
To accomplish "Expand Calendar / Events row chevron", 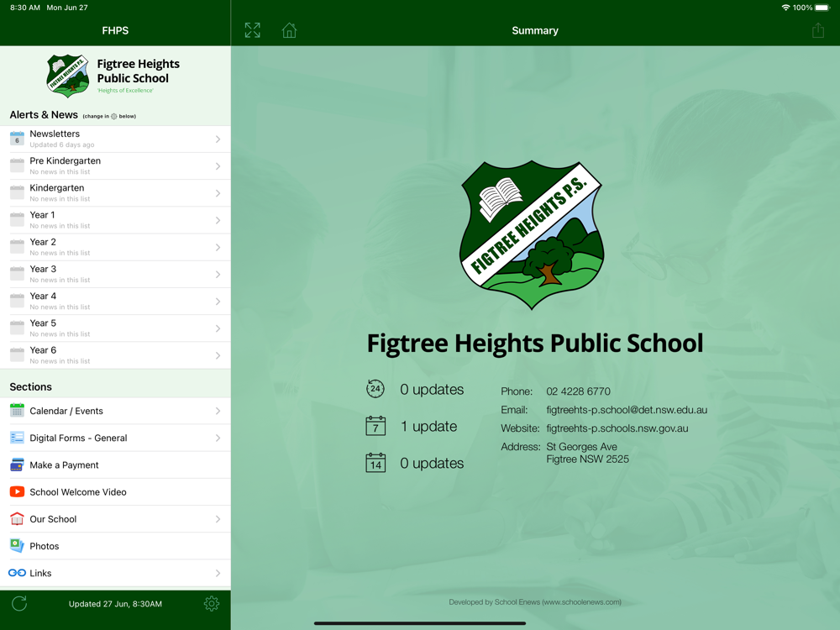I will 218,411.
